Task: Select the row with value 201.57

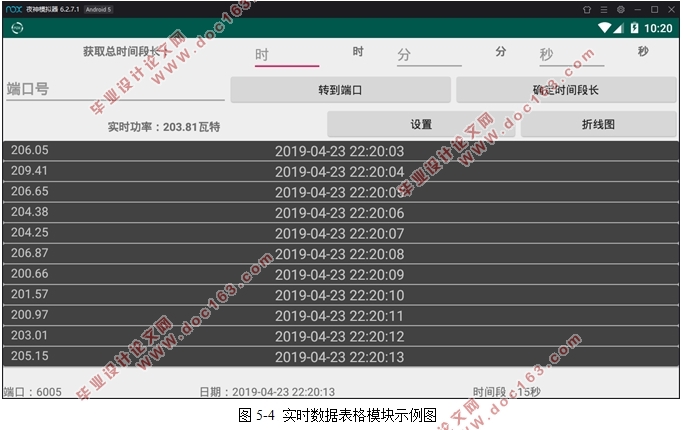Action: point(341,295)
